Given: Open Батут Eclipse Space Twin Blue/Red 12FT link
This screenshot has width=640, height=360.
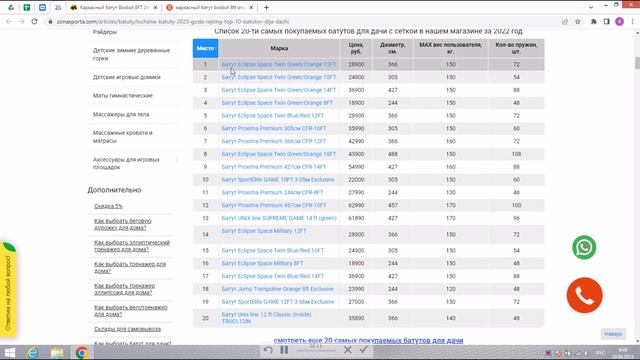Looking at the screenshot, I should coord(272,116).
